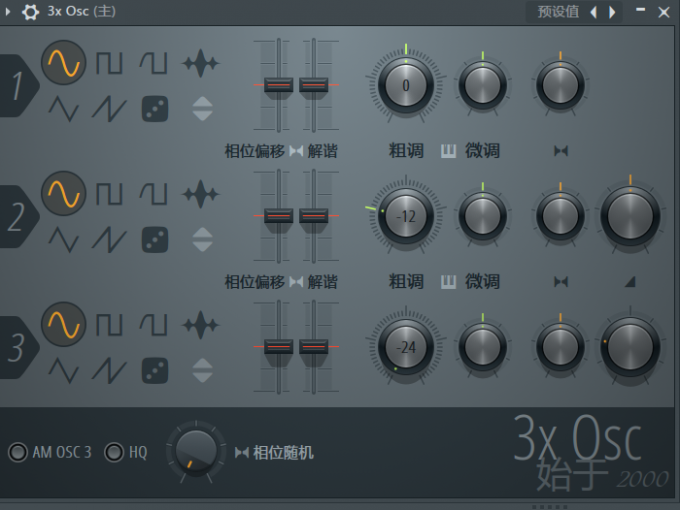Go to previous preset arrow
Image resolution: width=680 pixels, height=510 pixels.
coord(593,12)
